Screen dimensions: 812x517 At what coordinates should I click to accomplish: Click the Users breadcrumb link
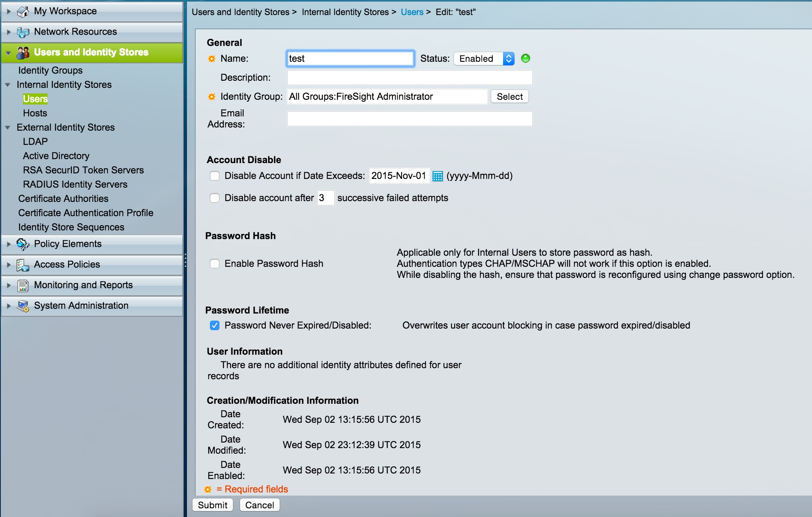(x=412, y=12)
